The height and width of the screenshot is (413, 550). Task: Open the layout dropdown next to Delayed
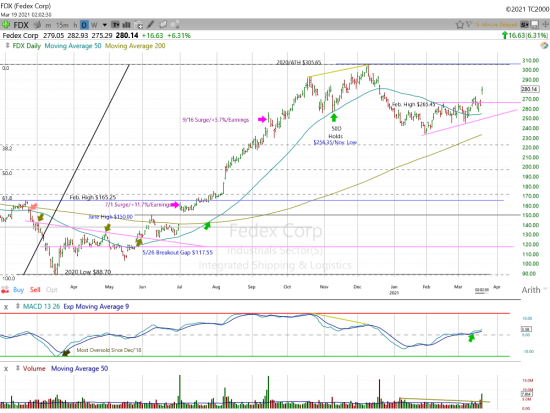coord(524,25)
